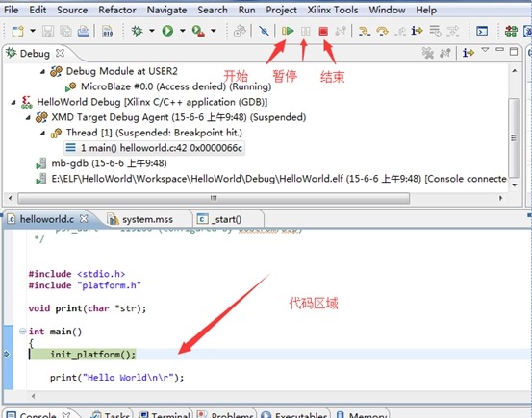Open the Edit menu
This screenshot has width=532, height=418.
tap(38, 10)
